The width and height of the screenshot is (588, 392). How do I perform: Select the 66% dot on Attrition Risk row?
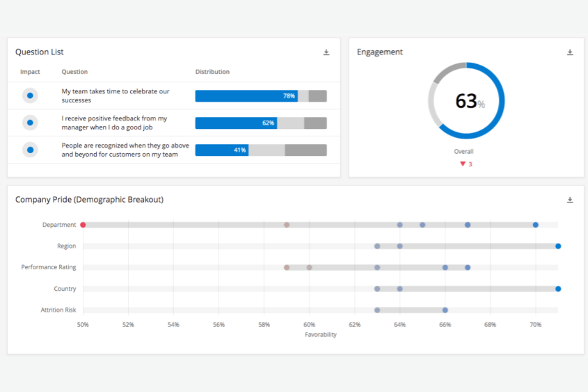click(445, 310)
